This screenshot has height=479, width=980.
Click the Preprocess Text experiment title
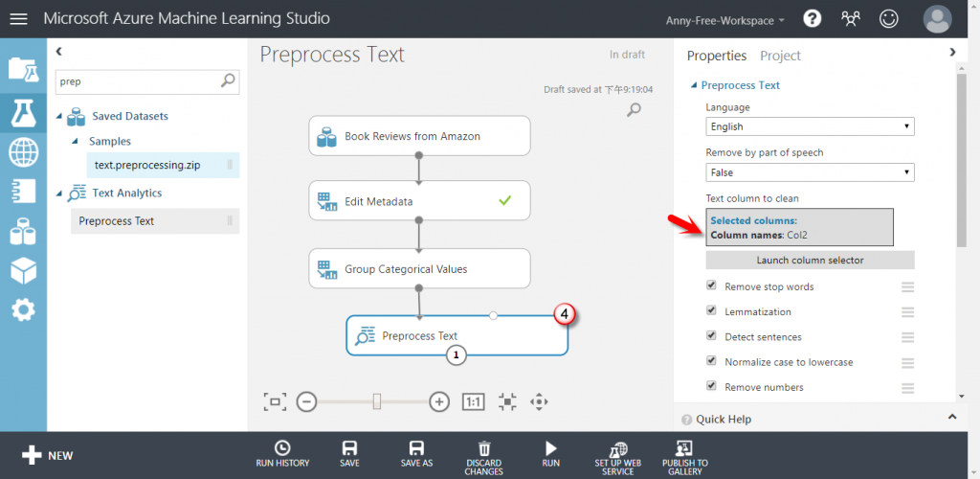(332, 55)
